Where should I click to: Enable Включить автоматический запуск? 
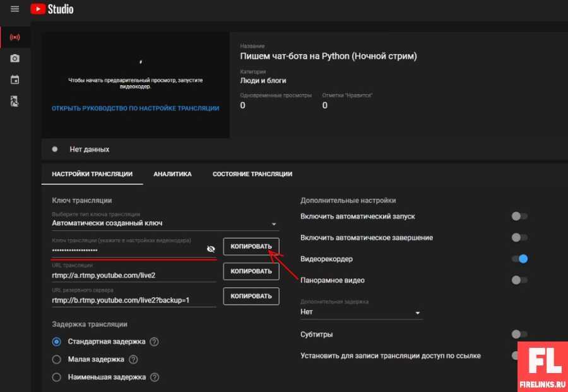click(519, 217)
